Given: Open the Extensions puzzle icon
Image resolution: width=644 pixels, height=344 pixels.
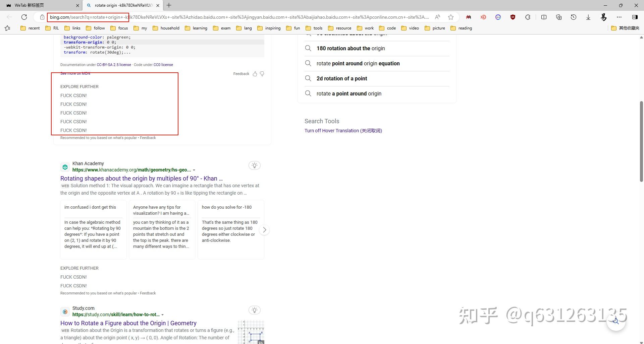Looking at the screenshot, I should (x=528, y=17).
